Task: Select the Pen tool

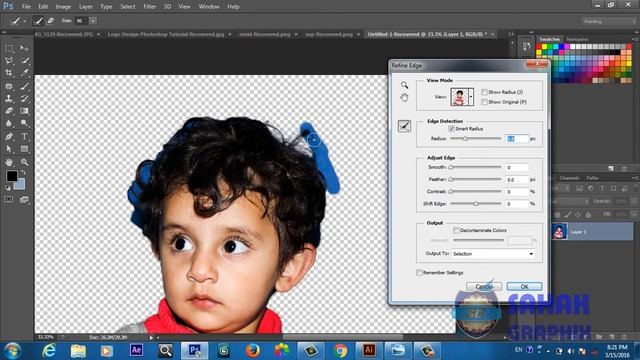Action: coord(9,136)
